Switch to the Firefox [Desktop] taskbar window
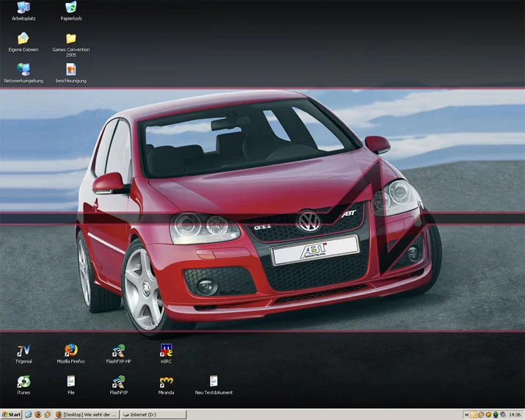Image resolution: width=525 pixels, height=420 pixels. coord(87,414)
